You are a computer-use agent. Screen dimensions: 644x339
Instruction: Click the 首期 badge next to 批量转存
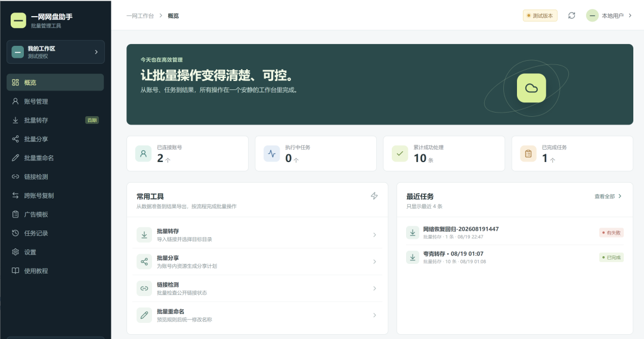[x=92, y=120]
